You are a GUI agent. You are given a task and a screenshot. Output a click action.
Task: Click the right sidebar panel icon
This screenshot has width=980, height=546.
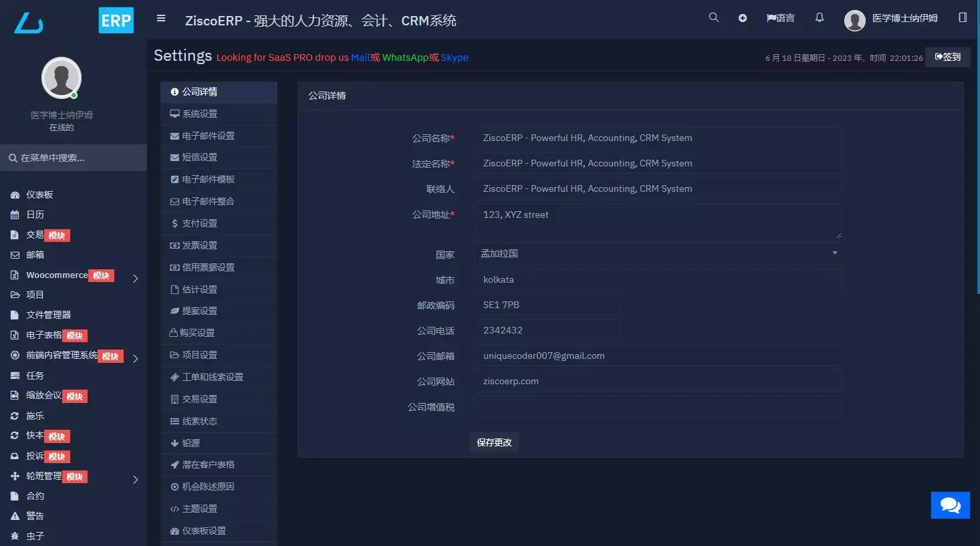pyautogui.click(x=963, y=17)
